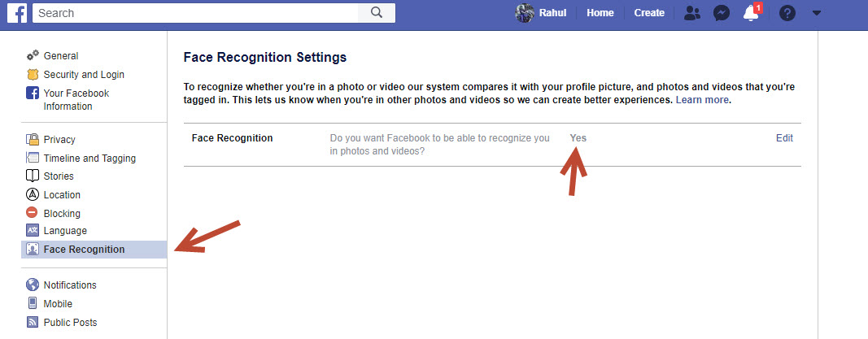Click the Facebook logo icon
The height and width of the screenshot is (339, 868).
[x=16, y=13]
